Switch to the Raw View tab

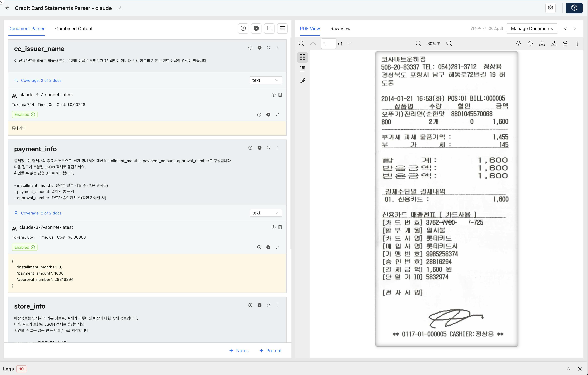tap(340, 29)
